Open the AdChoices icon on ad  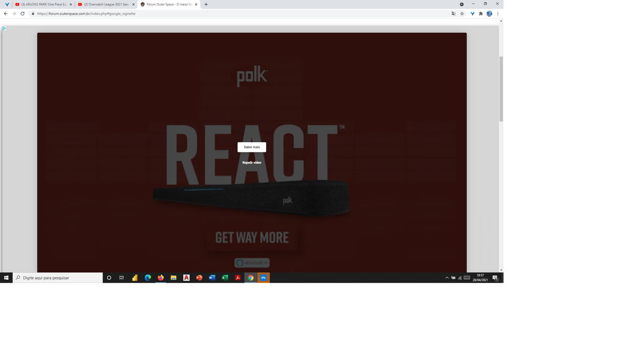point(4,28)
